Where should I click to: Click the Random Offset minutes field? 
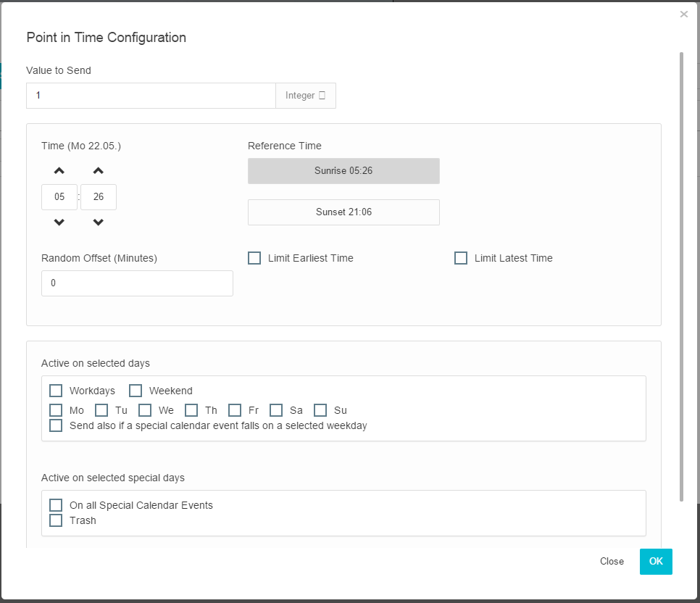coord(137,283)
